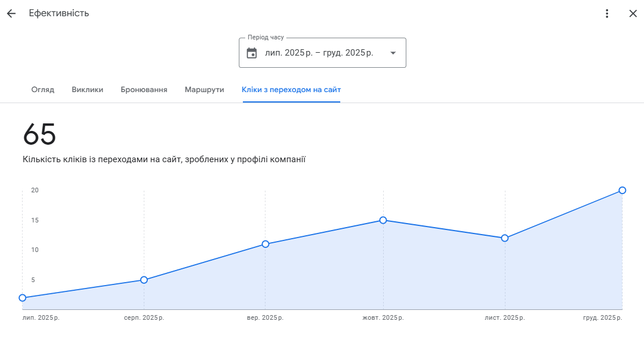Expand the period dropdown arrow

393,53
